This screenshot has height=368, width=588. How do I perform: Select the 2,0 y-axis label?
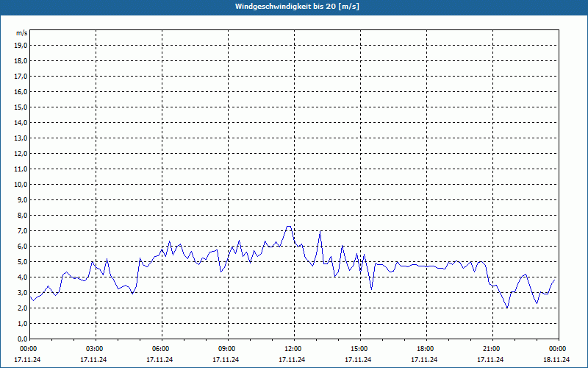[23, 308]
